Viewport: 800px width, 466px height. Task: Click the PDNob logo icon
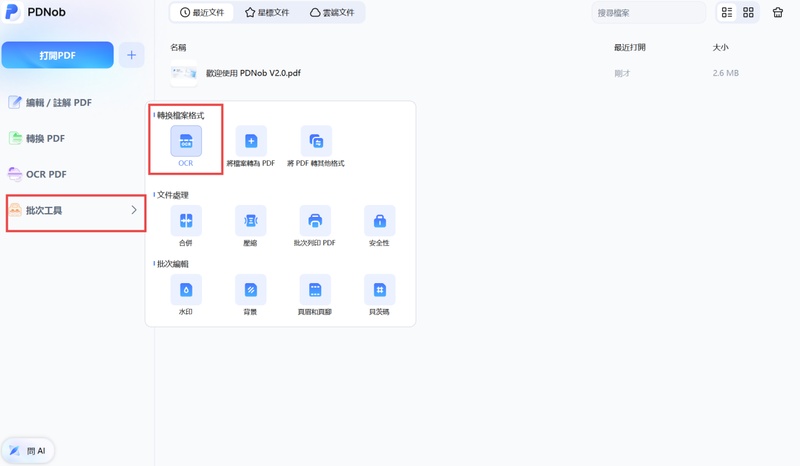pyautogui.click(x=12, y=12)
